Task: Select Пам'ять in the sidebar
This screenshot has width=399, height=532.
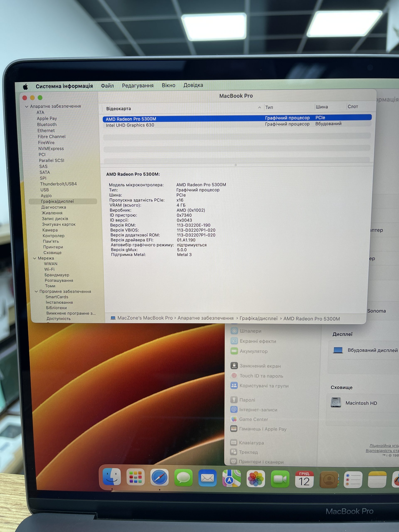Action: point(51,241)
